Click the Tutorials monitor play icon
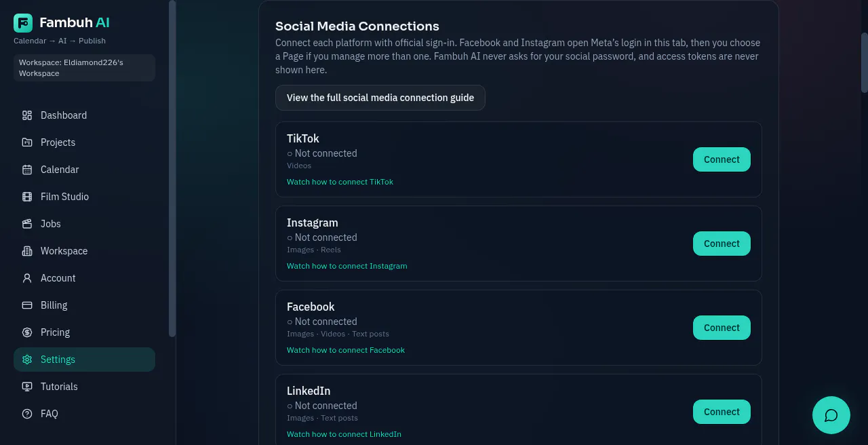The height and width of the screenshot is (445, 868). tap(27, 387)
